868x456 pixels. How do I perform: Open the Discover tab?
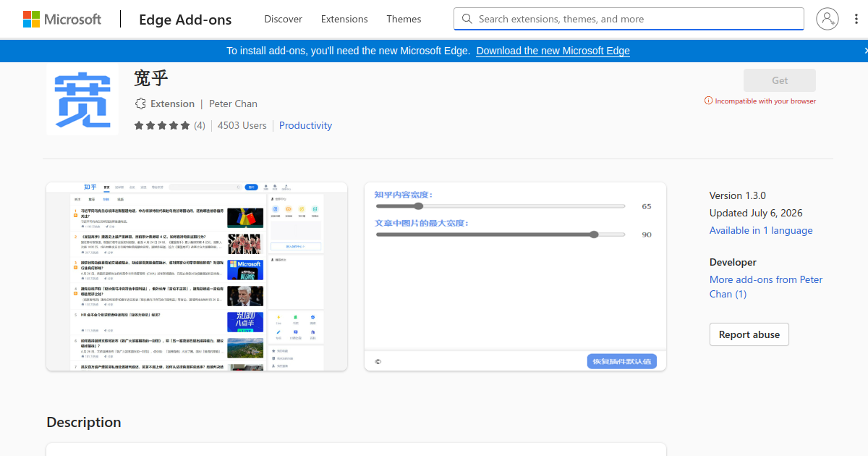coord(284,19)
